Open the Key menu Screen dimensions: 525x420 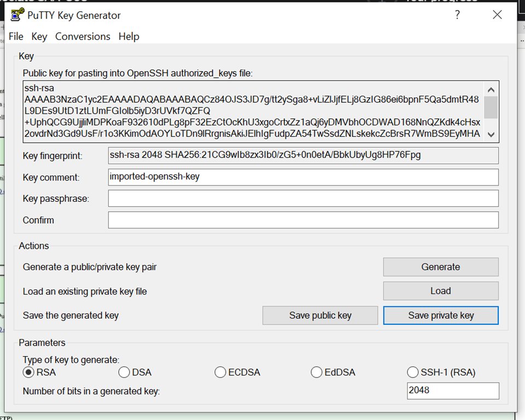[39, 36]
